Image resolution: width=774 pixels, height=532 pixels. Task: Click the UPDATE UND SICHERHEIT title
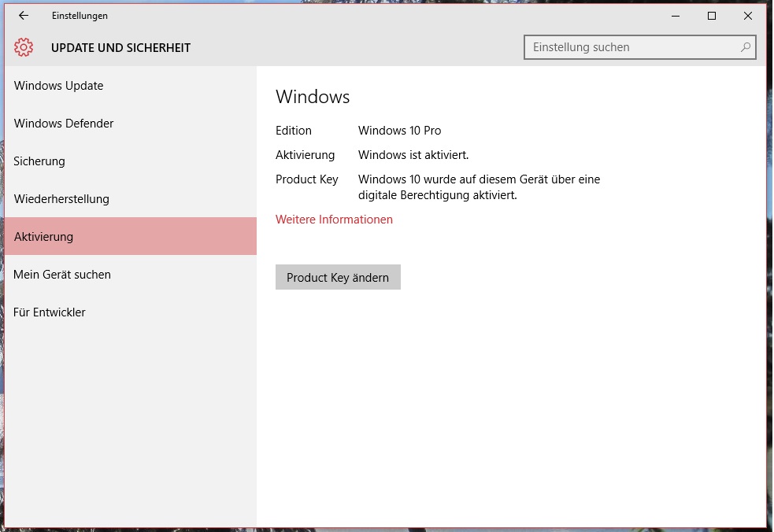121,48
